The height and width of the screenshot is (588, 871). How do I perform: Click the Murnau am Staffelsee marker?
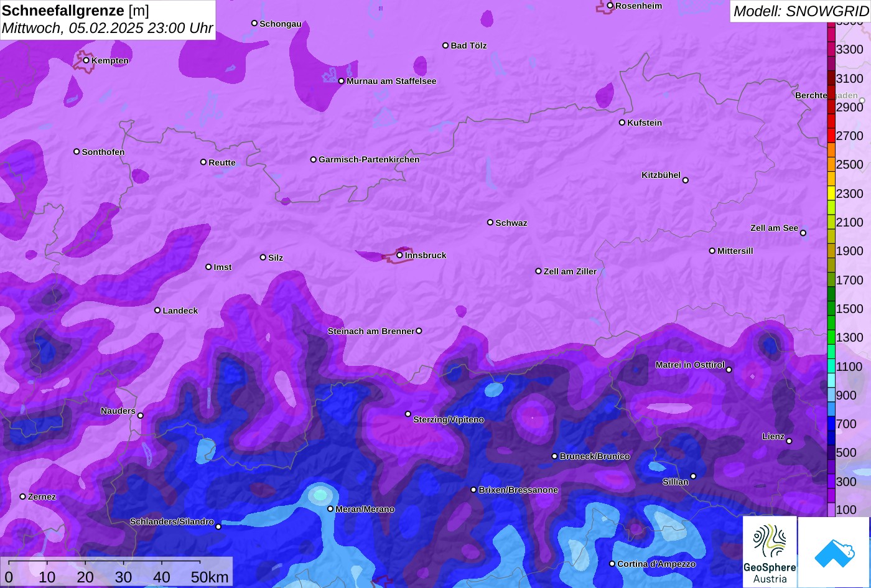(342, 81)
